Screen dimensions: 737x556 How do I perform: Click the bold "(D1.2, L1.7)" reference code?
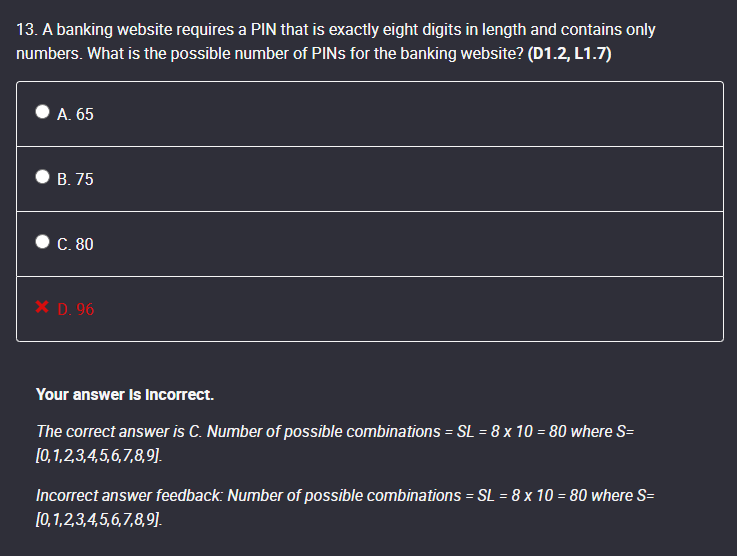coord(569,53)
